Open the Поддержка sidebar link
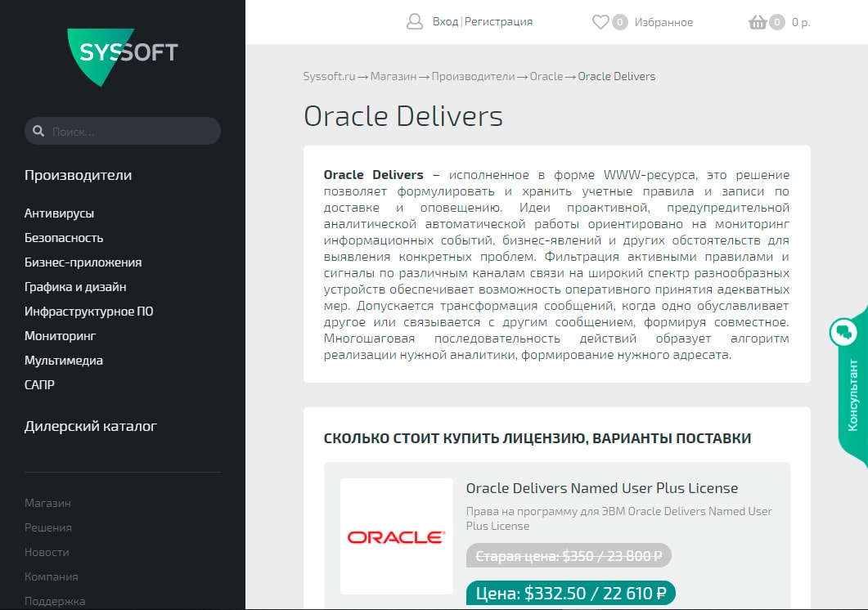The image size is (868, 610). 55,600
